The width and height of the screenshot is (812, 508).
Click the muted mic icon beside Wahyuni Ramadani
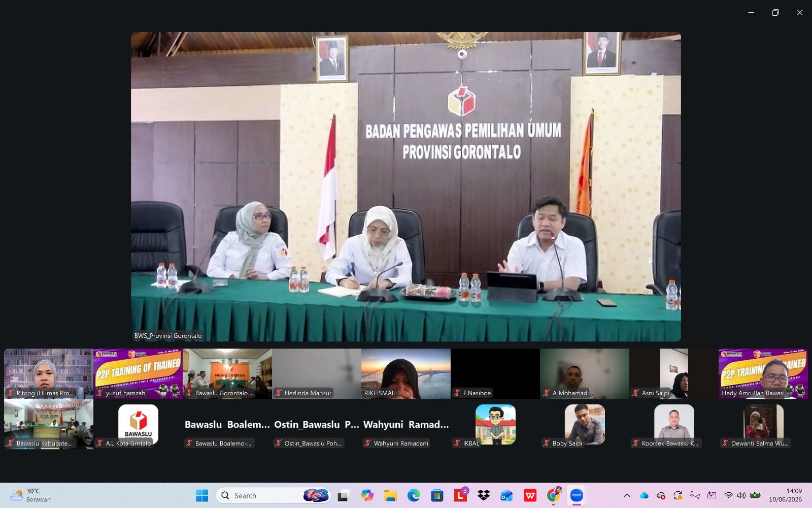coord(367,443)
